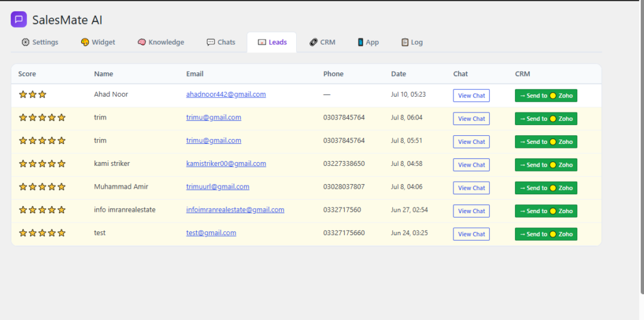The image size is (644, 320).
Task: Send trim lead from Jul 8, 06:04 to Zoho
Action: pyautogui.click(x=547, y=119)
